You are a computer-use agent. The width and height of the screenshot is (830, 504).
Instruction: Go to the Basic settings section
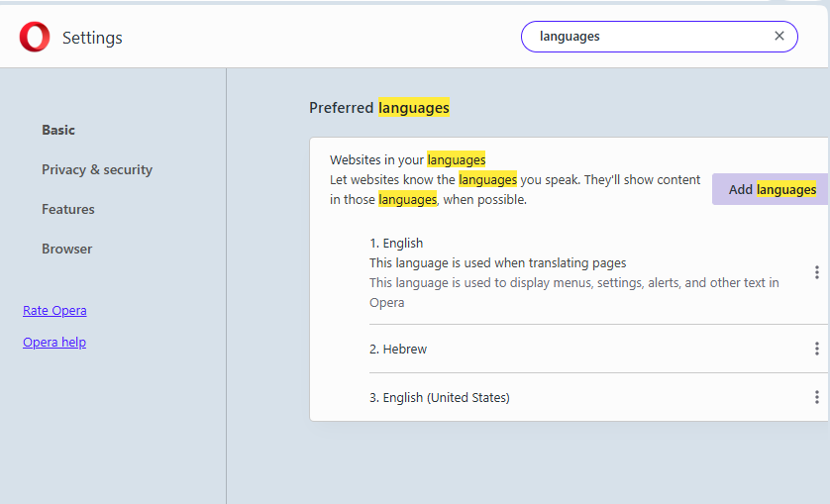[58, 130]
